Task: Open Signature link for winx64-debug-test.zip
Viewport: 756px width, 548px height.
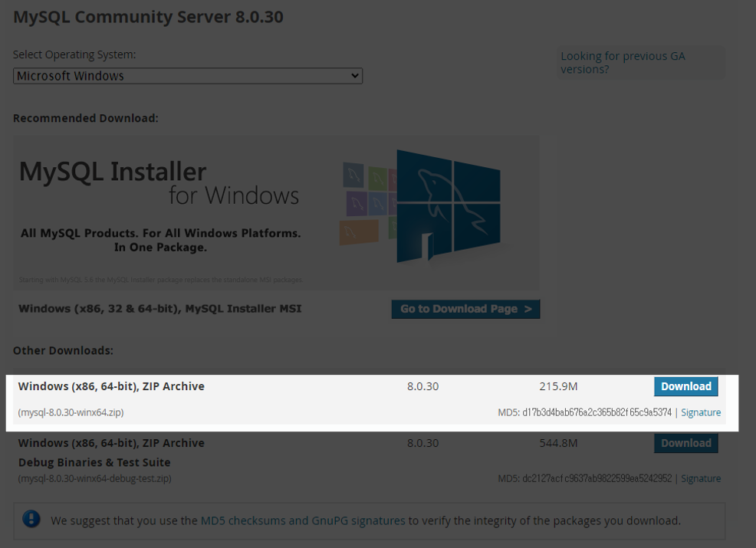Action: tap(701, 478)
